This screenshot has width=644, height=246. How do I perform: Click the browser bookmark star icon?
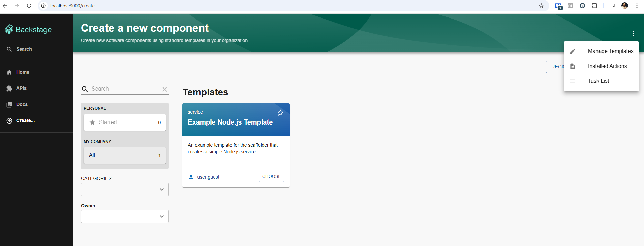541,6
